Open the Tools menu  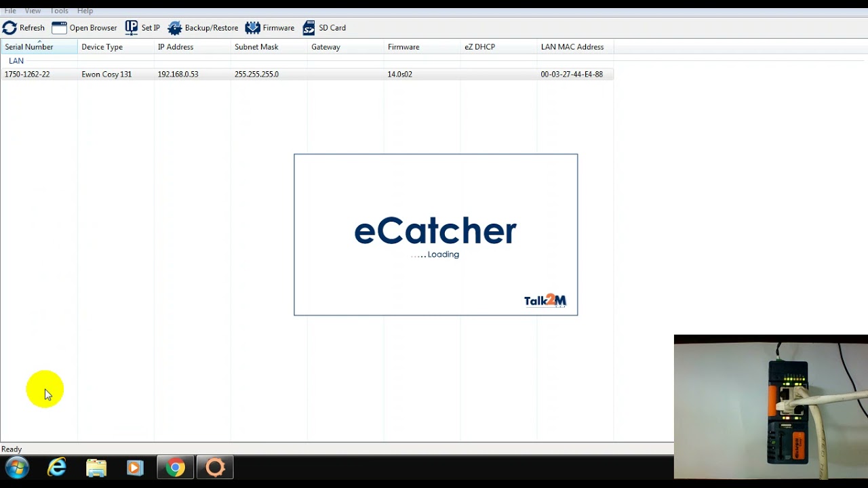tap(59, 11)
